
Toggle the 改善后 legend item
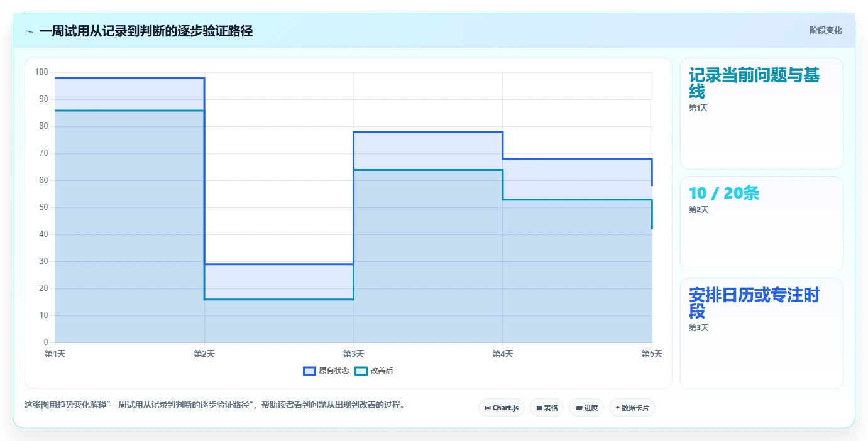374,371
